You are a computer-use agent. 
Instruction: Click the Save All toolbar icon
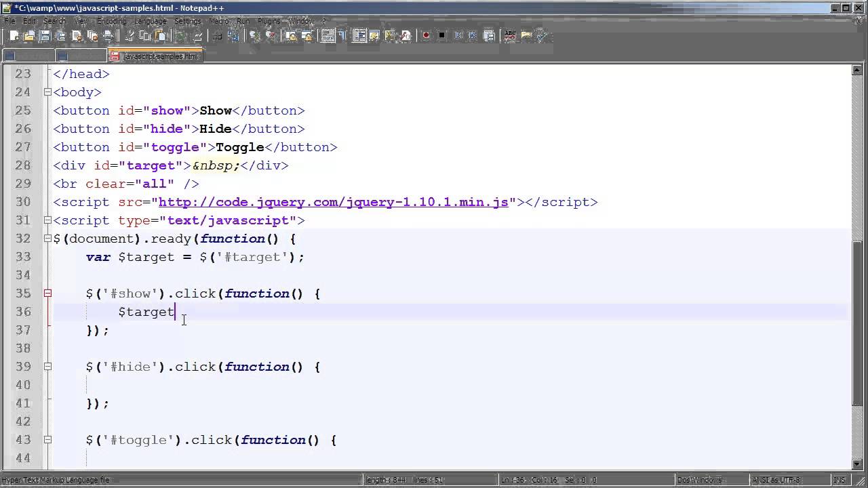coord(61,35)
